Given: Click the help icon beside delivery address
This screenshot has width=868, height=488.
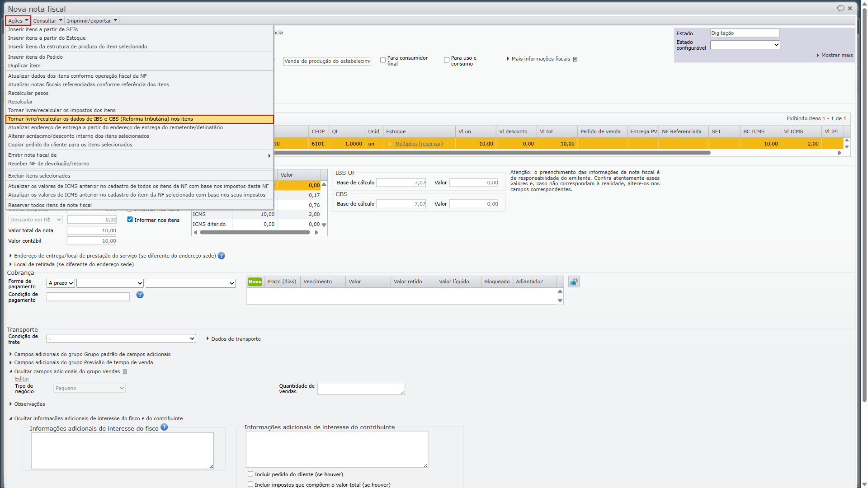Looking at the screenshot, I should pos(222,256).
